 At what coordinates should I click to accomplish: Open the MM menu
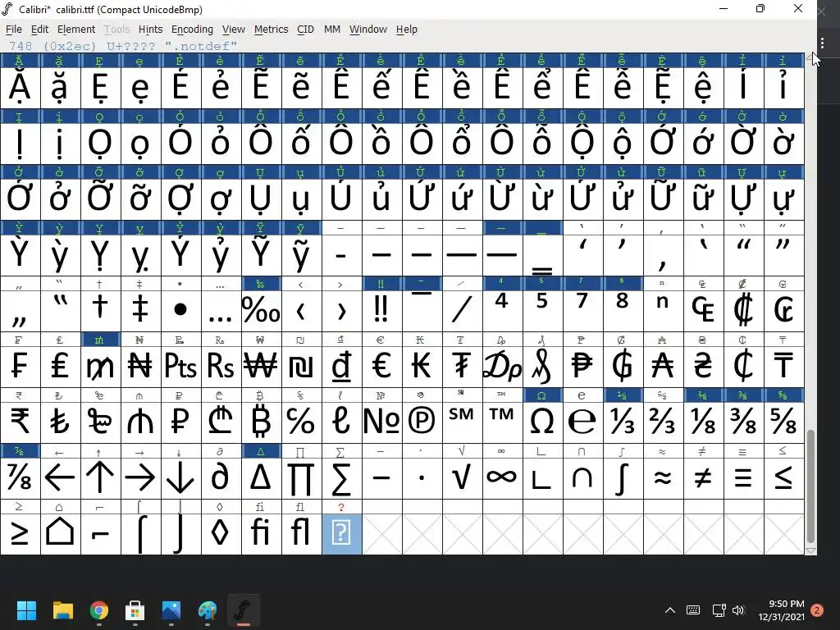coord(332,30)
